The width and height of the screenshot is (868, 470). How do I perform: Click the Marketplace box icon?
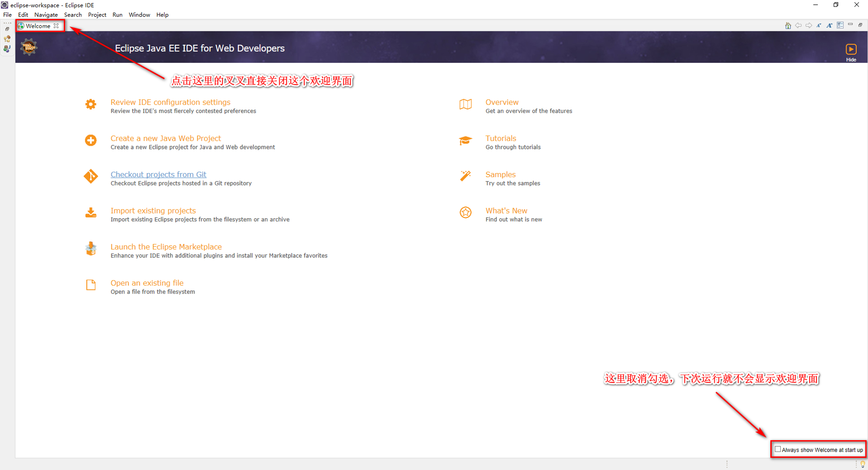click(91, 249)
